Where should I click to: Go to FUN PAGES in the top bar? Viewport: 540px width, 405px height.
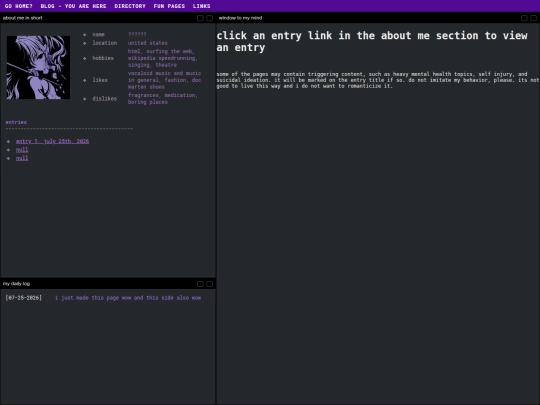tap(169, 6)
